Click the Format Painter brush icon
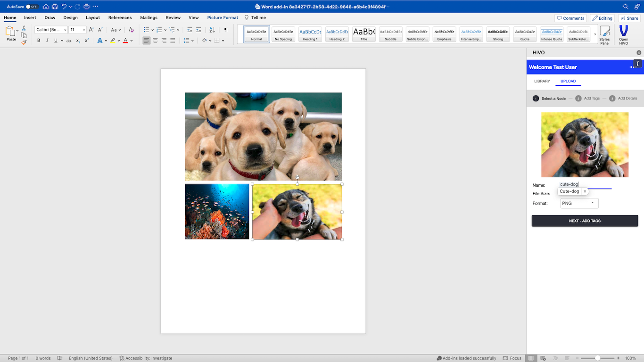The height and width of the screenshot is (362, 644). [x=24, y=42]
